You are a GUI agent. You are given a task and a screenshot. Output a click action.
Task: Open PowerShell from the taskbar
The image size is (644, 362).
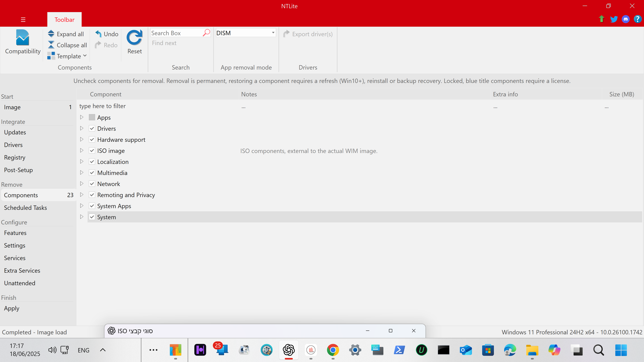(x=399, y=350)
